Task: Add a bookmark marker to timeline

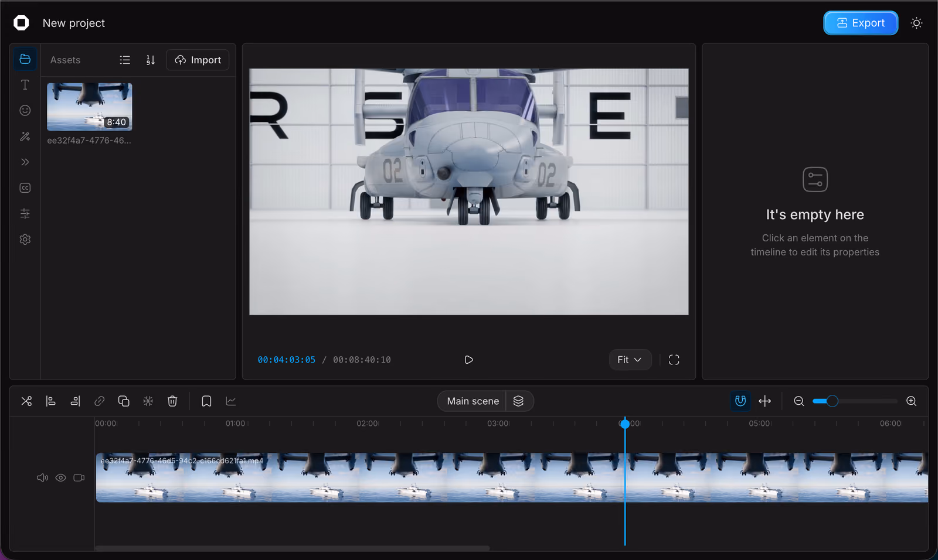Action: point(206,401)
